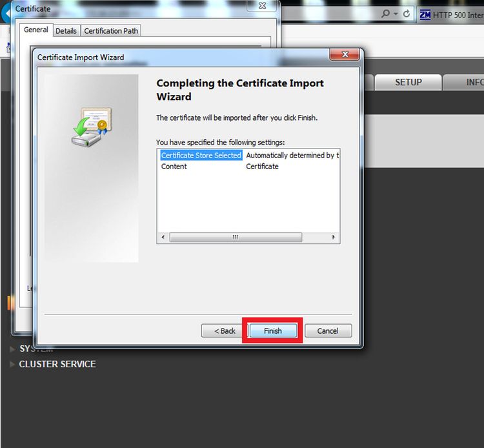The image size is (484, 448).
Task: Open the search dropdown arrow in address bar
Action: tap(396, 14)
